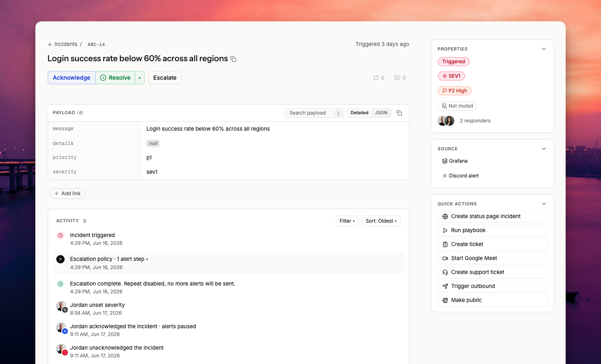Click the clipboard icon on Create ticket
The height and width of the screenshot is (364, 601).
click(x=445, y=244)
